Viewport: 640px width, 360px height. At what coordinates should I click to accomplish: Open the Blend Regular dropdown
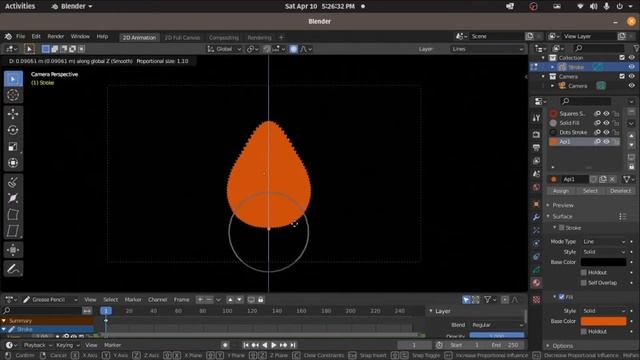(497, 325)
